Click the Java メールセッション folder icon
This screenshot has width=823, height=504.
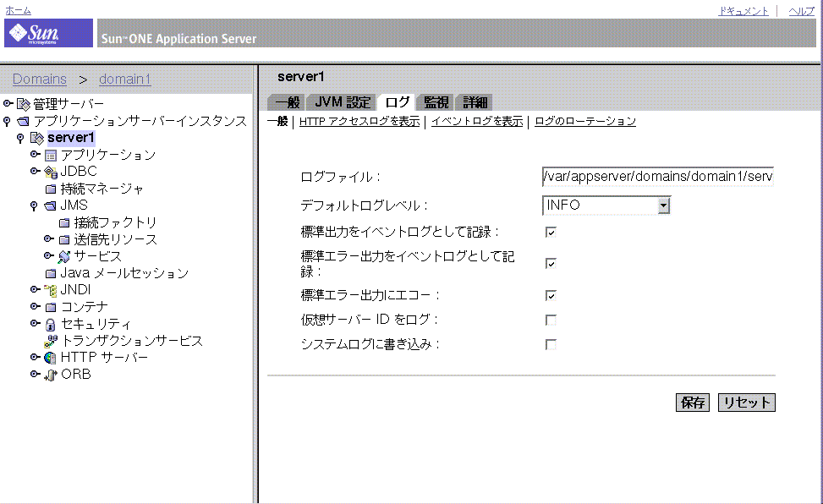pyautogui.click(x=51, y=273)
